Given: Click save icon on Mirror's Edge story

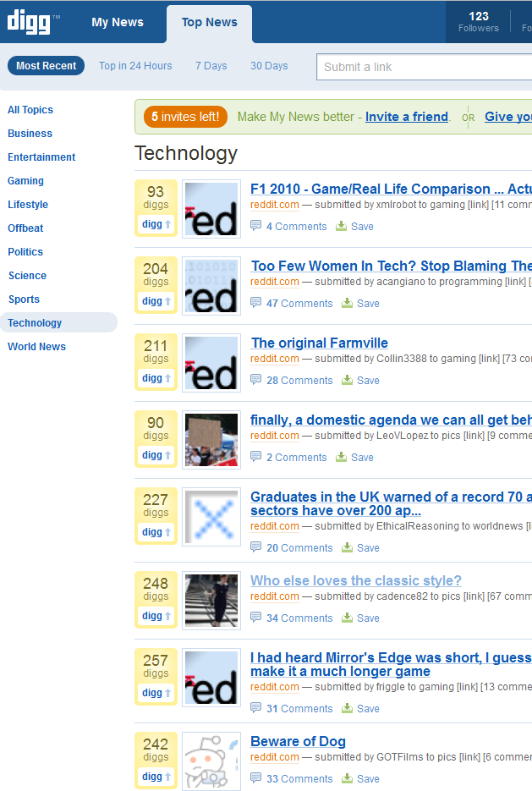Looking at the screenshot, I should tap(348, 708).
